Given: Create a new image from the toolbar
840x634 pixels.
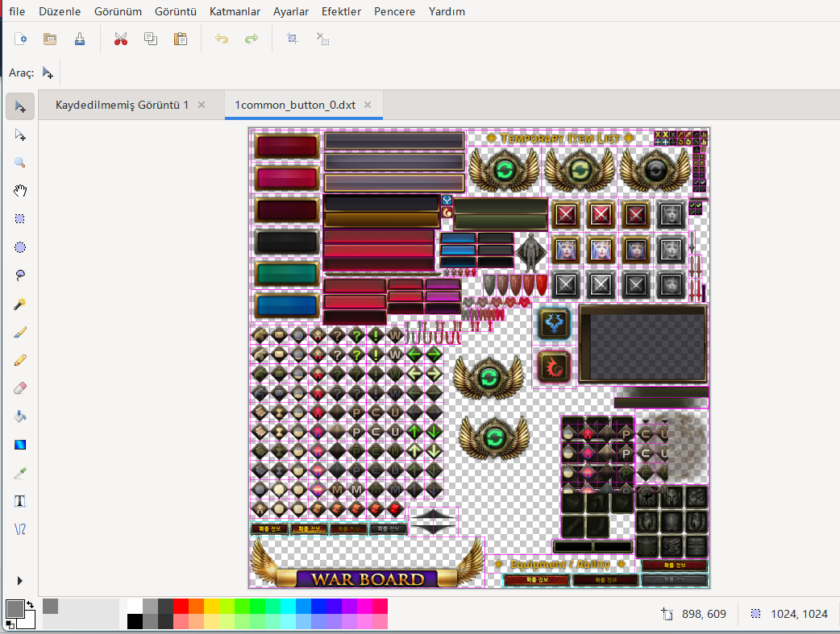Looking at the screenshot, I should point(20,39).
